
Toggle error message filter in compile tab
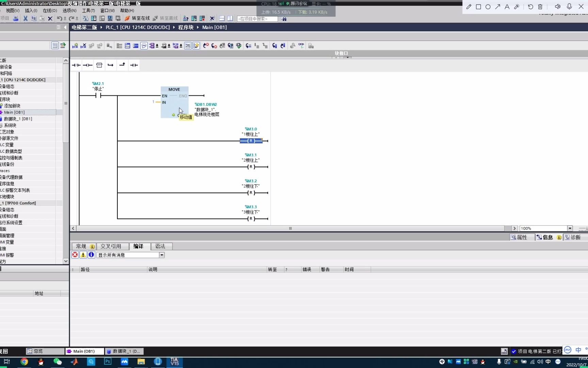click(x=75, y=255)
